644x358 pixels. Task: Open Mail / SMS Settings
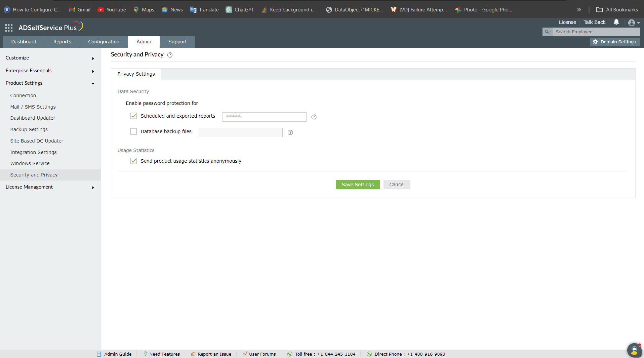tap(33, 107)
